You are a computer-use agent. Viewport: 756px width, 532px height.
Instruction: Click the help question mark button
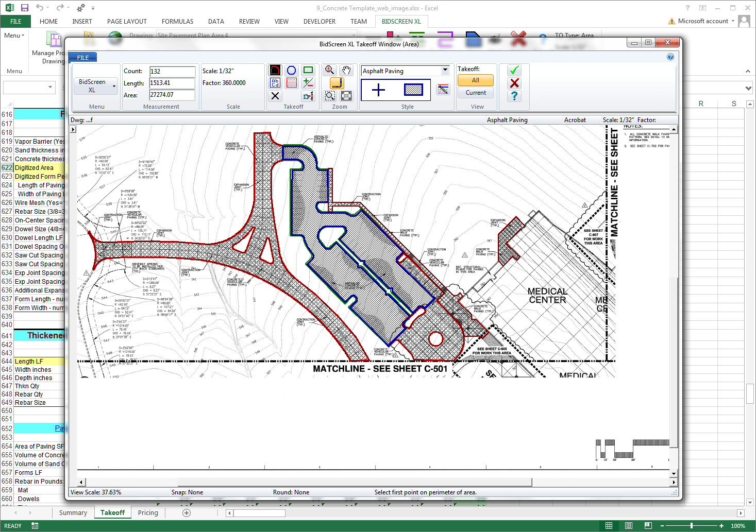click(514, 96)
